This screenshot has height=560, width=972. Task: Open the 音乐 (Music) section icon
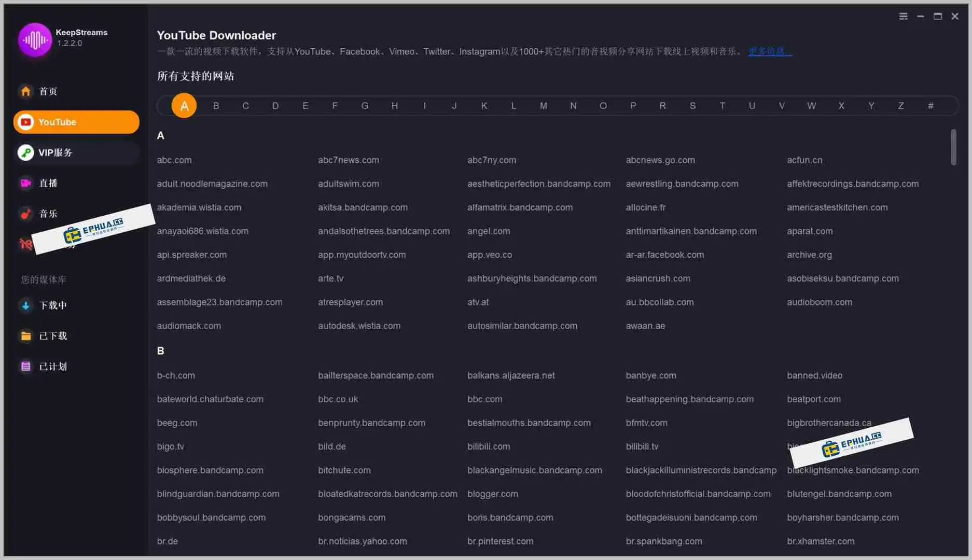pyautogui.click(x=25, y=214)
